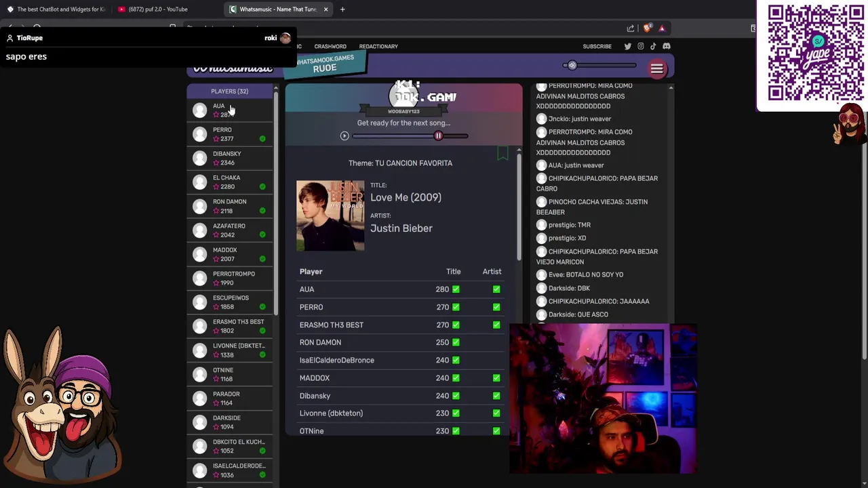This screenshot has width=868, height=488.
Task: Click the star icon beside MADDOX's 2007 score
Action: (216, 259)
